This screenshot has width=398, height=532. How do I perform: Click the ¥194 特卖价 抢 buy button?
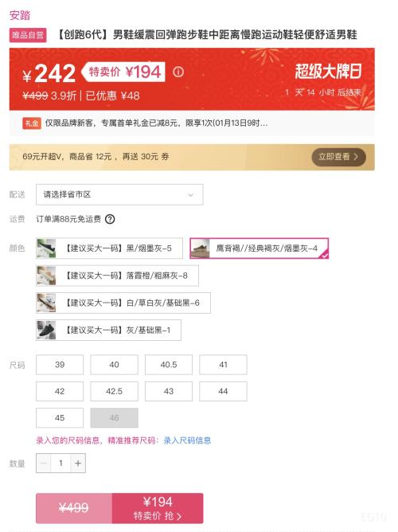(x=158, y=508)
